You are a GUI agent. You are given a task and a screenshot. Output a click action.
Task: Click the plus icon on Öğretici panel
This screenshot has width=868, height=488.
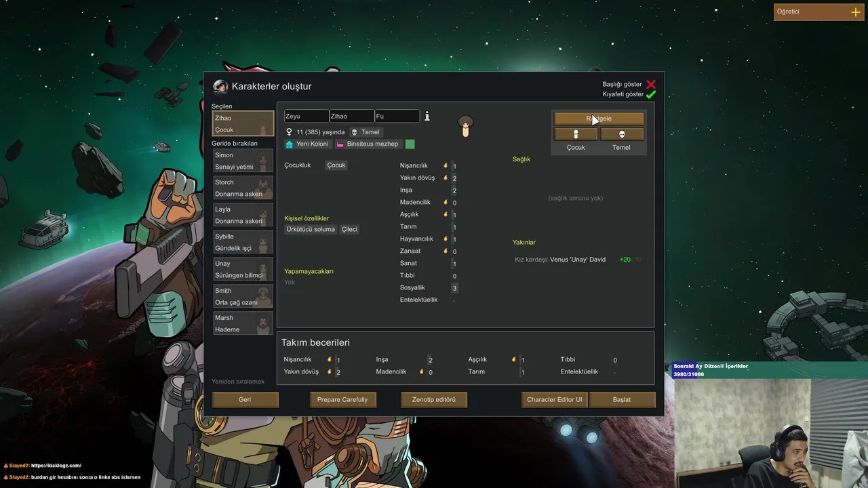click(x=856, y=12)
